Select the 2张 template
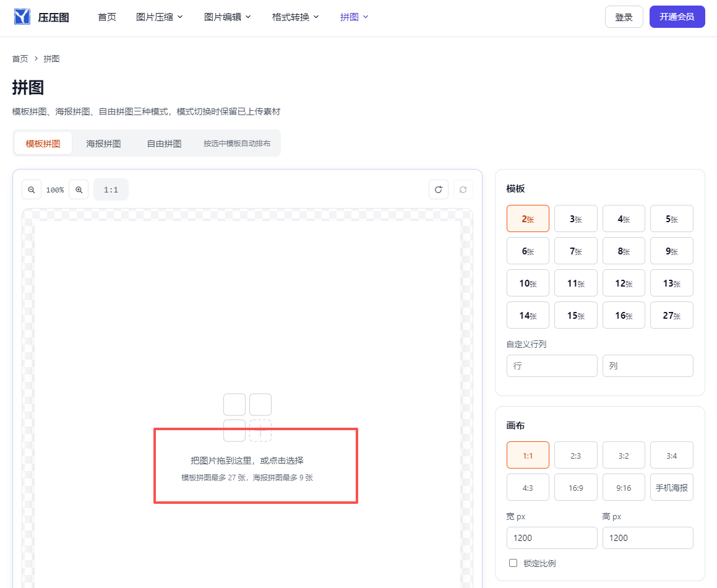Viewport: 717px width, 588px height. point(528,218)
